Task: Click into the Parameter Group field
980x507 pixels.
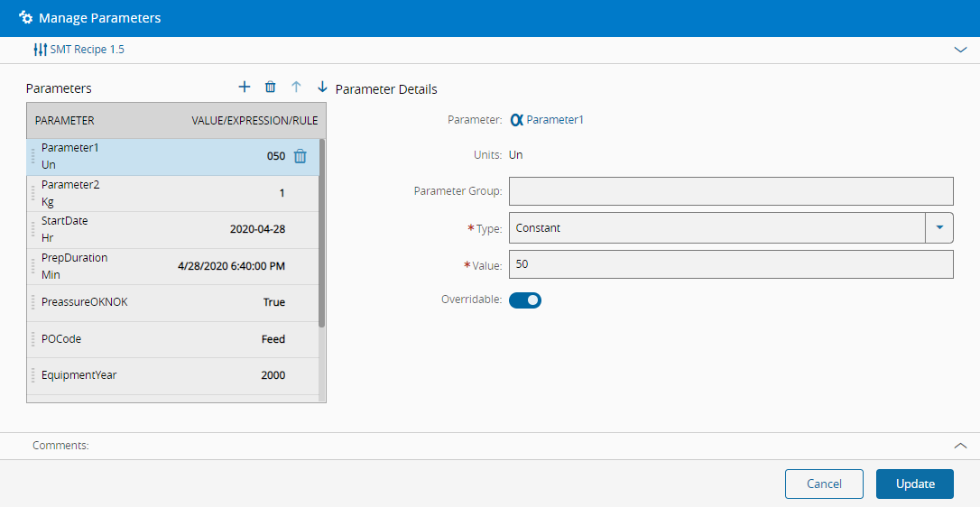Action: 731,191
